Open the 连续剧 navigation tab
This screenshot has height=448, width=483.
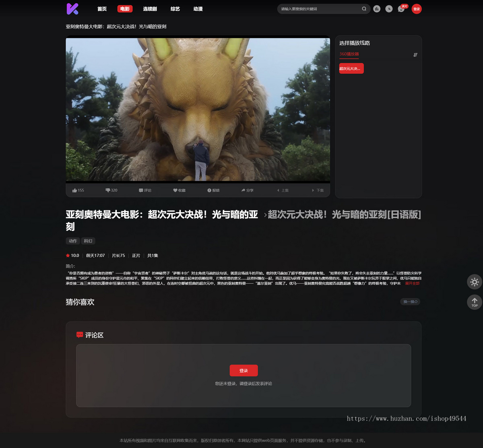150,9
